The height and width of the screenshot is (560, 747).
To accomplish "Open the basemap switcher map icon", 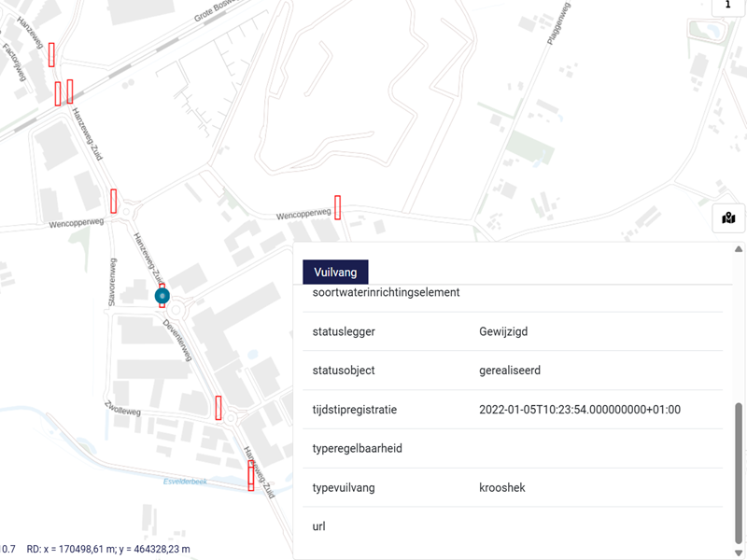I will [728, 218].
